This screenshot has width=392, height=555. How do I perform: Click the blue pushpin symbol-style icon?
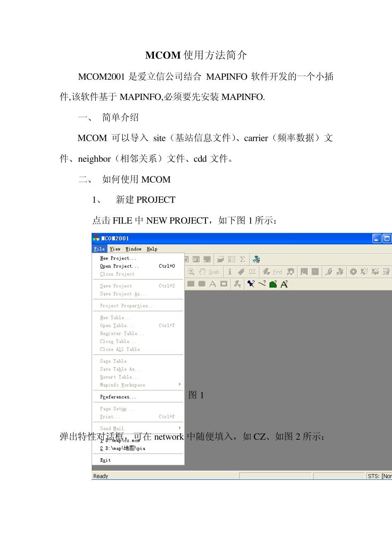coord(251,284)
